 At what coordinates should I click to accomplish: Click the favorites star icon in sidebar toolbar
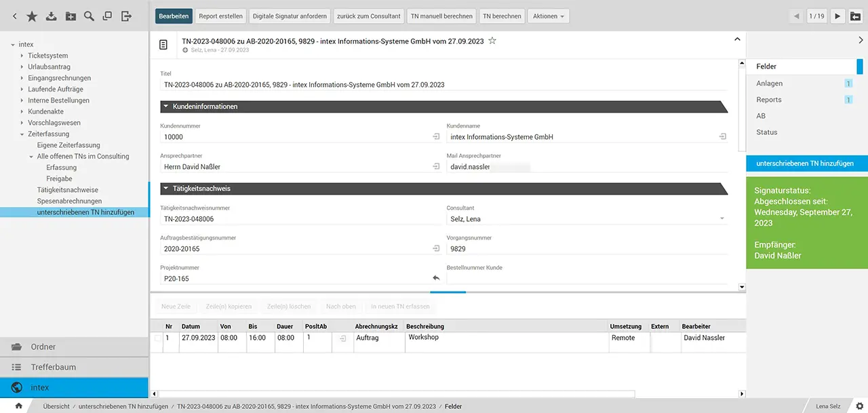pyautogui.click(x=32, y=16)
